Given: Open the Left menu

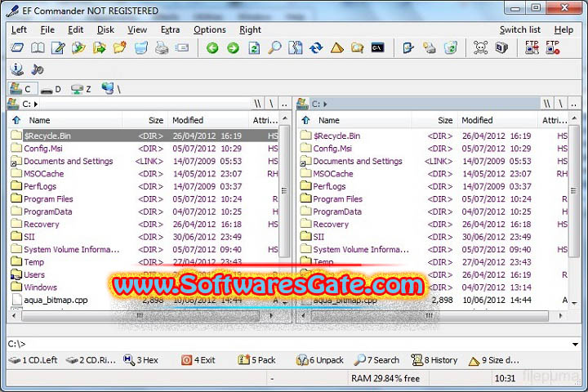Looking at the screenshot, I should 19,29.
